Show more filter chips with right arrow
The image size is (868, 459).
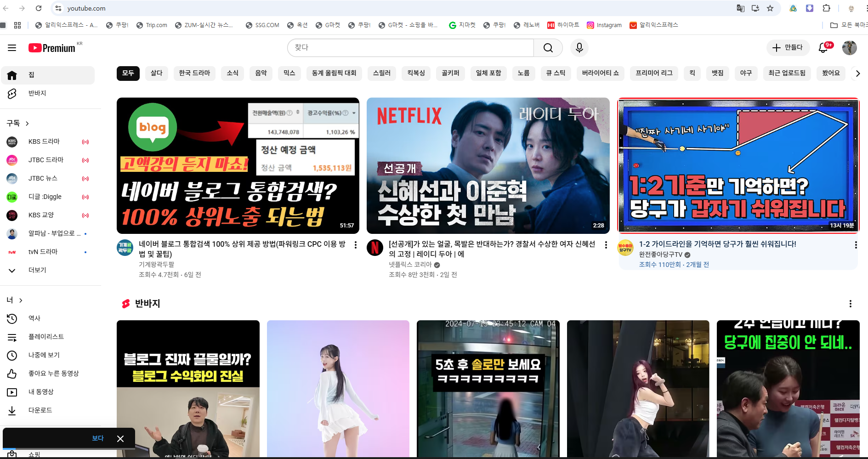[857, 73]
